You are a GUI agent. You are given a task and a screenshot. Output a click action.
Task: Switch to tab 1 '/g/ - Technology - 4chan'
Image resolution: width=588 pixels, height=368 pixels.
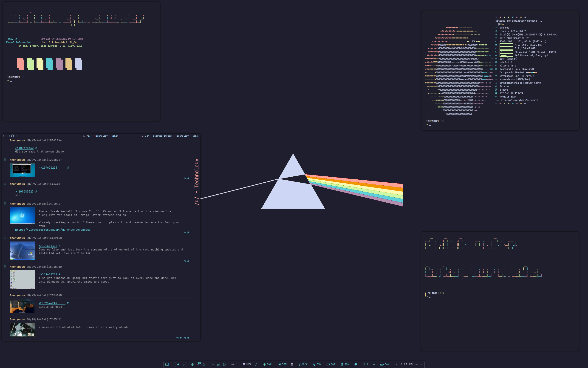click(x=101, y=136)
